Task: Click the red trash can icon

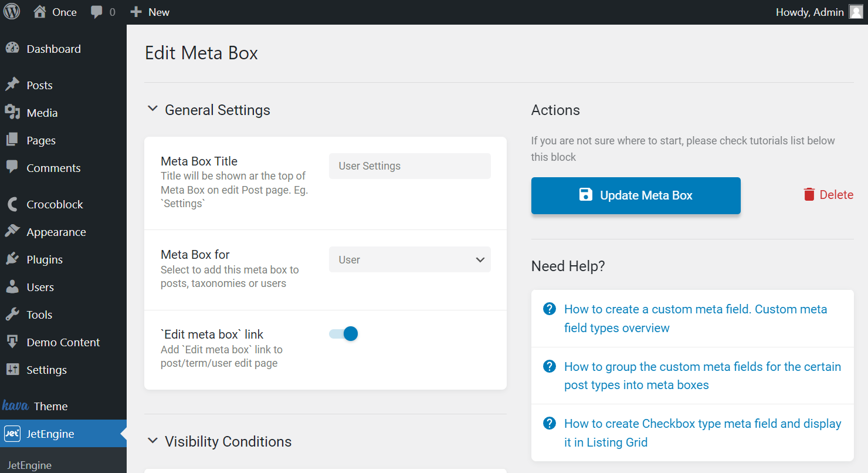Action: click(809, 195)
